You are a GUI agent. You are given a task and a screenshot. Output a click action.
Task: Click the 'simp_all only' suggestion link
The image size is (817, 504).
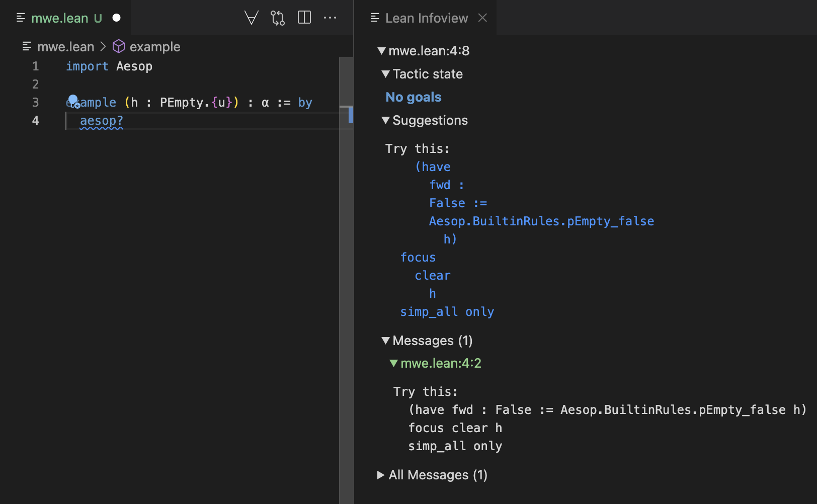click(447, 312)
